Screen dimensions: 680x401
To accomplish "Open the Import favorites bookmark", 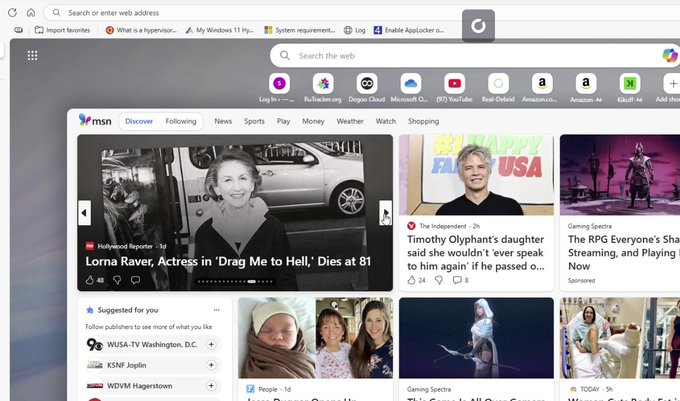I will (62, 30).
